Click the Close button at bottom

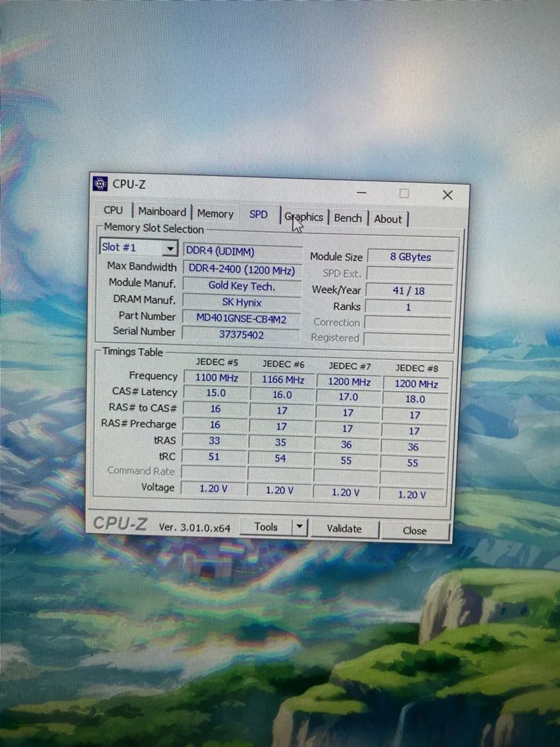pyautogui.click(x=414, y=530)
